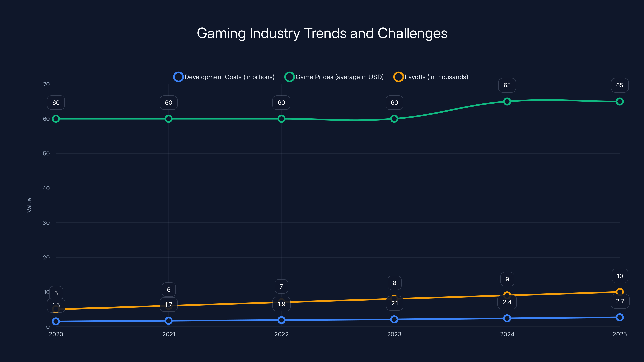Image resolution: width=644 pixels, height=362 pixels.
Task: Click the 10 label at far right
Action: (x=620, y=276)
